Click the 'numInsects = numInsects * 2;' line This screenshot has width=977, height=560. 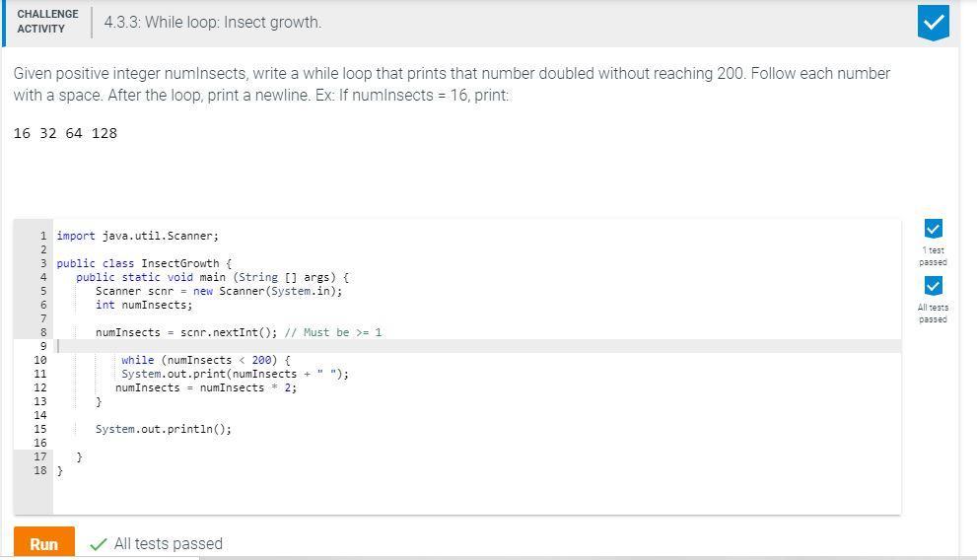pos(206,387)
